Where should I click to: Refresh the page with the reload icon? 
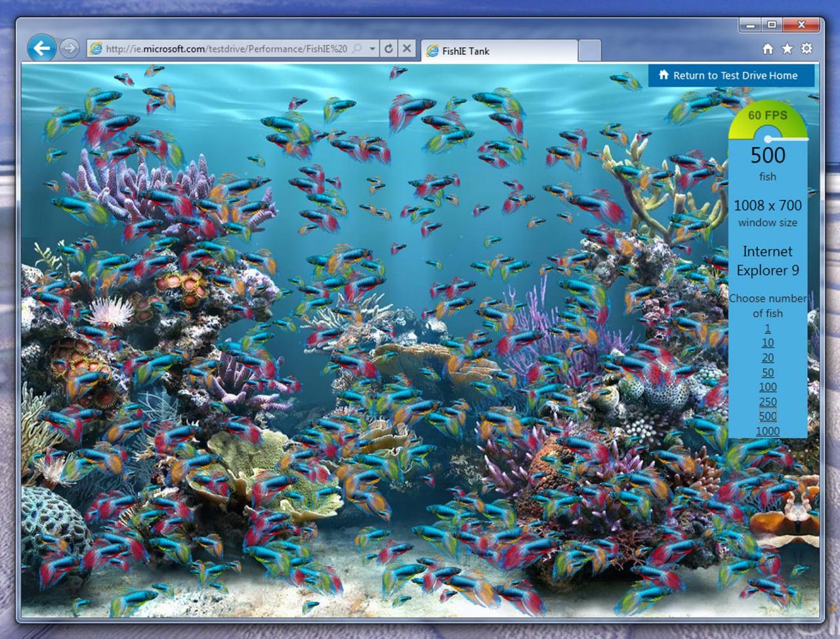388,49
